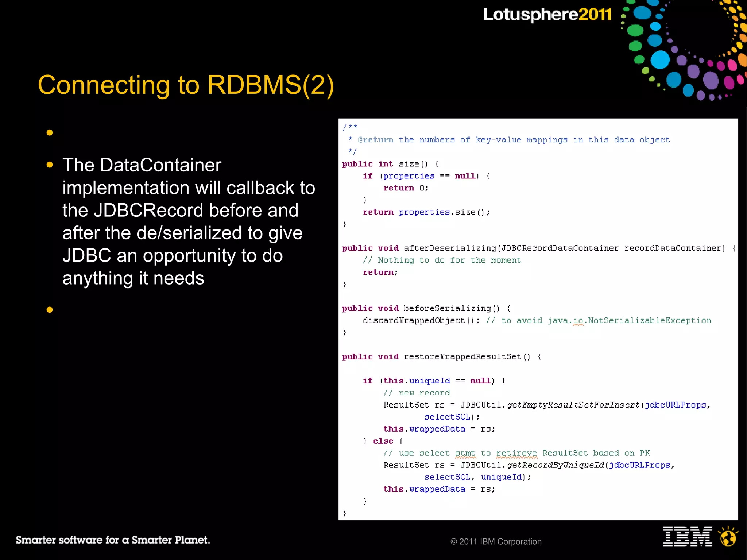Click the text "the JDBCRecord before and"

click(x=180, y=211)
